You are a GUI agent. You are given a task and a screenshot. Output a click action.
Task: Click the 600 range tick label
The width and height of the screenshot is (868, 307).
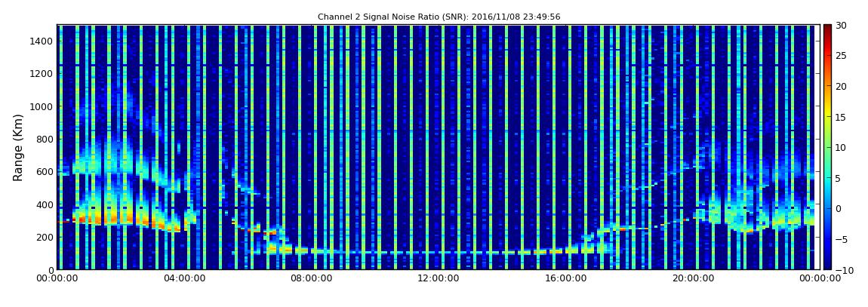tap(45, 171)
